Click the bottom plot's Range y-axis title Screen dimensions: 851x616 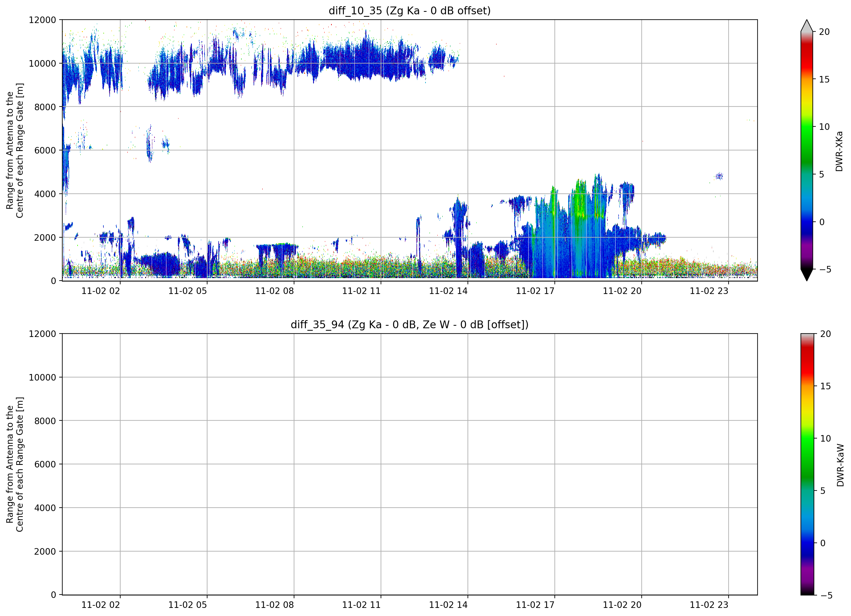[x=15, y=464]
